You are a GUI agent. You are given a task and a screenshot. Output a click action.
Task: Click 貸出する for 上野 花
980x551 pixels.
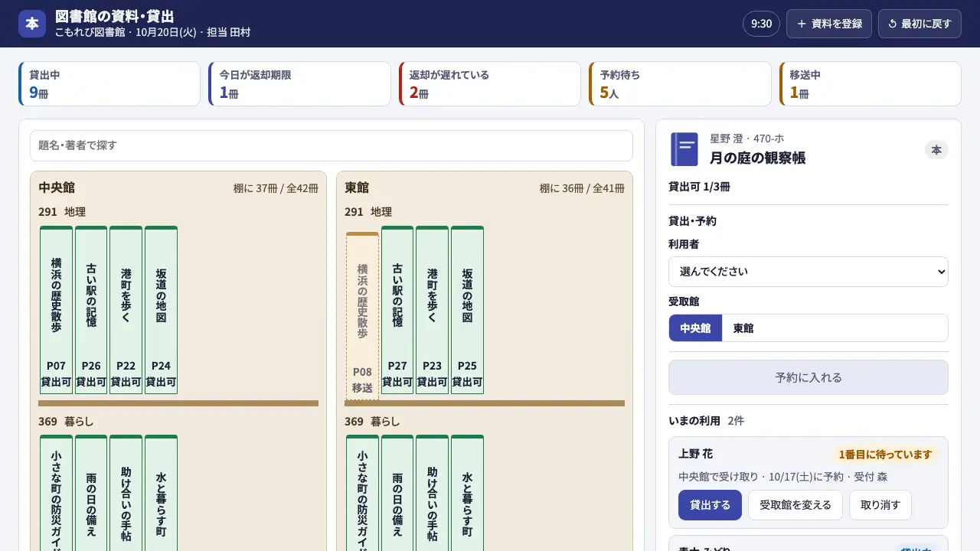coord(710,505)
